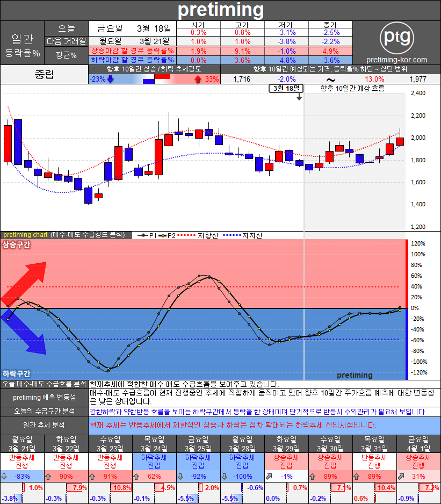Click the 10-day trend strength gradient bar
Screen dimensions: 441x504
point(154,79)
